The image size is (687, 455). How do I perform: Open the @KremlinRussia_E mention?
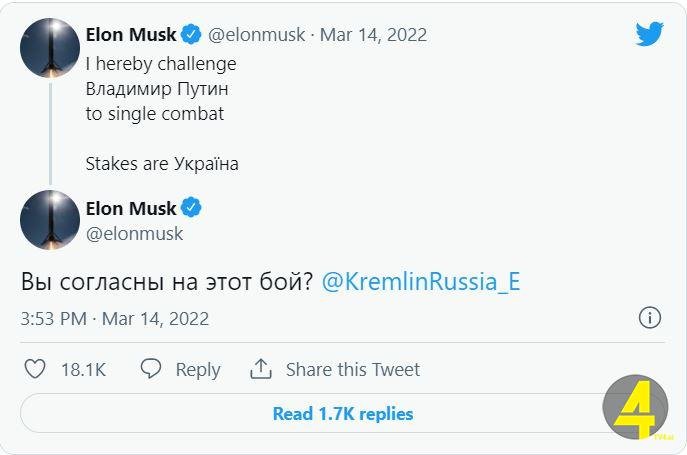(x=421, y=282)
